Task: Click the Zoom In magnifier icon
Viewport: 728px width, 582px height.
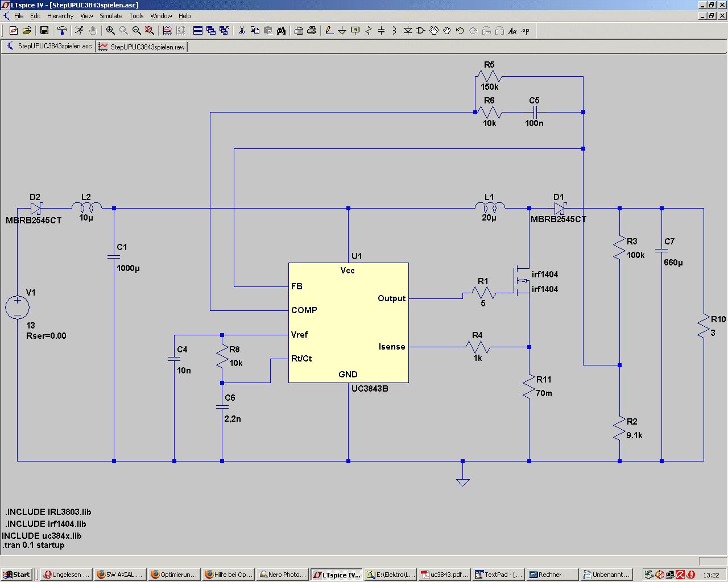Action: click(110, 31)
